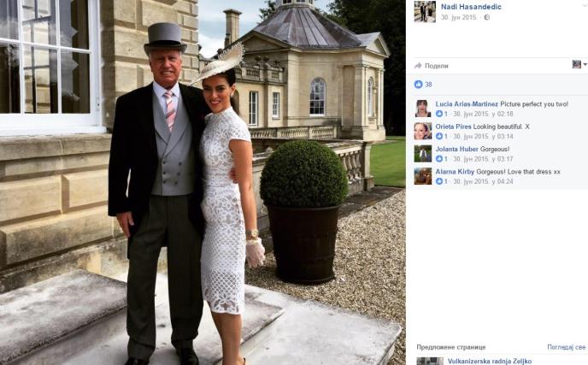Click the main photo of the couple
This screenshot has height=365, width=588.
point(203,182)
